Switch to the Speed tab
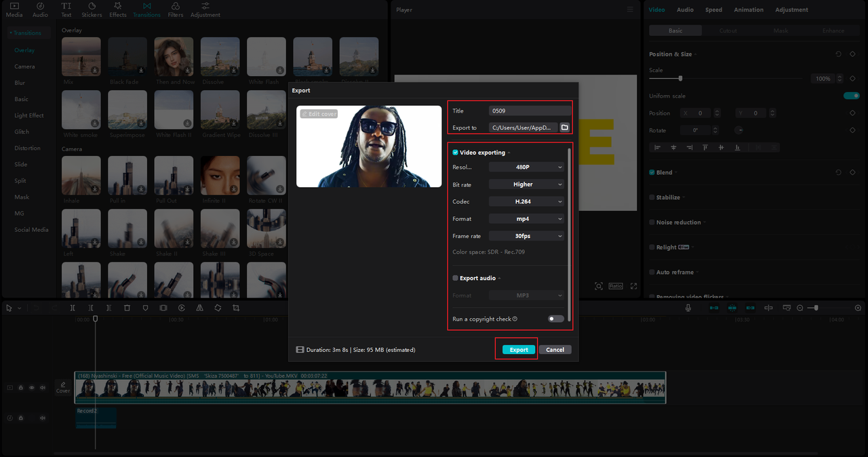The height and width of the screenshot is (457, 868). (x=713, y=9)
